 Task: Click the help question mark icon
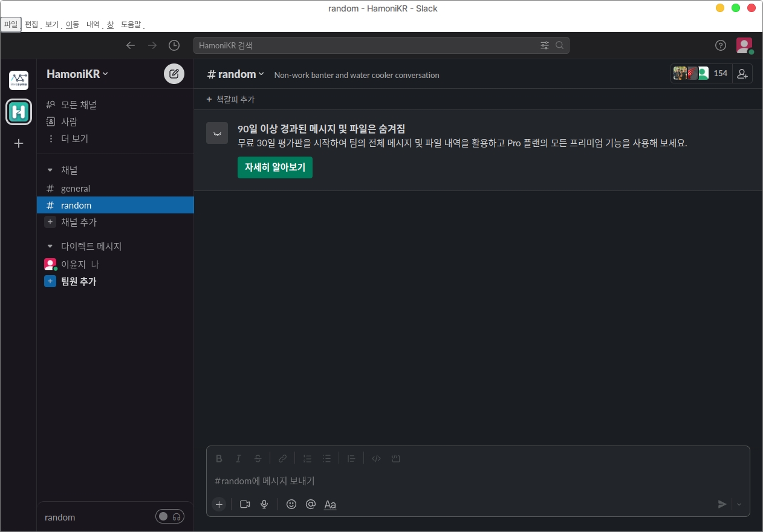pyautogui.click(x=720, y=45)
